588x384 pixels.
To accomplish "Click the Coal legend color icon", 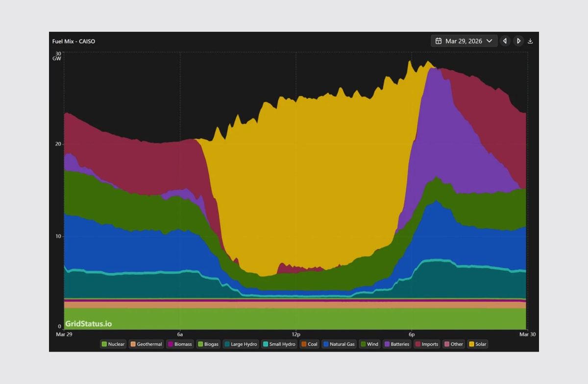I will (303, 344).
